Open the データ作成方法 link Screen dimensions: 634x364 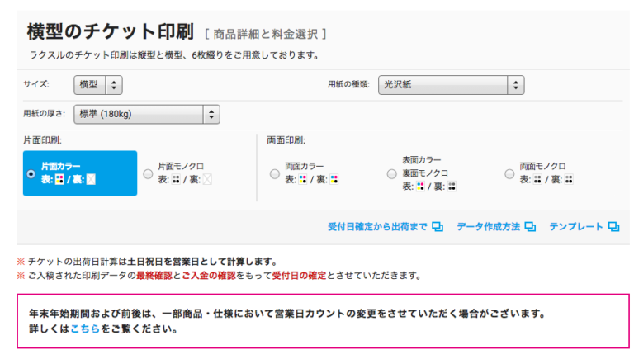click(x=488, y=227)
